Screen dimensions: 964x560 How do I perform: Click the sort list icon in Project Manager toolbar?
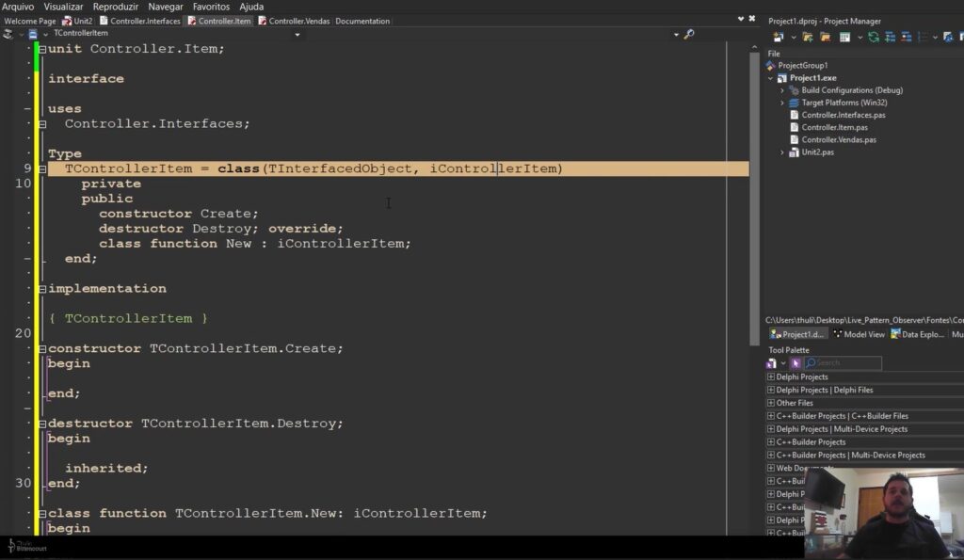coord(924,36)
